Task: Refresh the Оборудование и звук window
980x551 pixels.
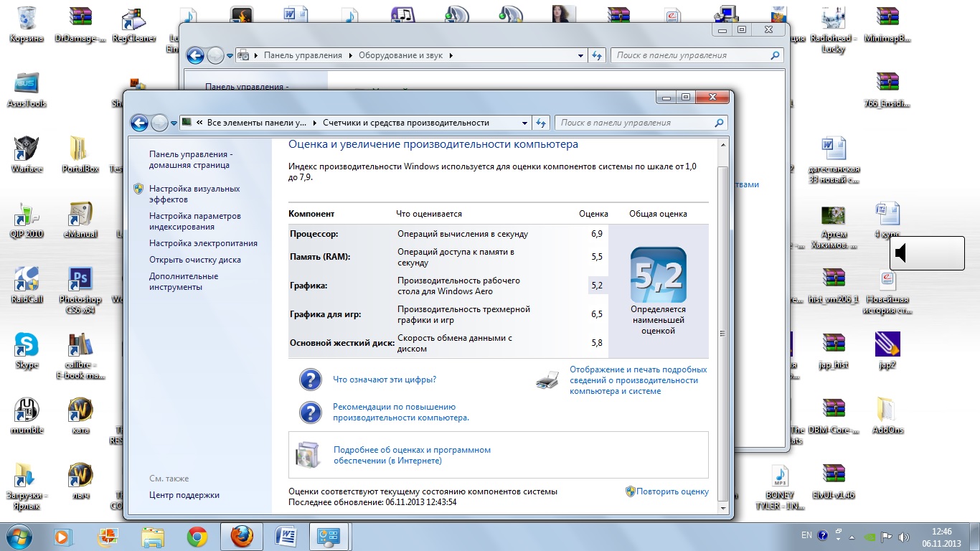Action: coord(597,55)
